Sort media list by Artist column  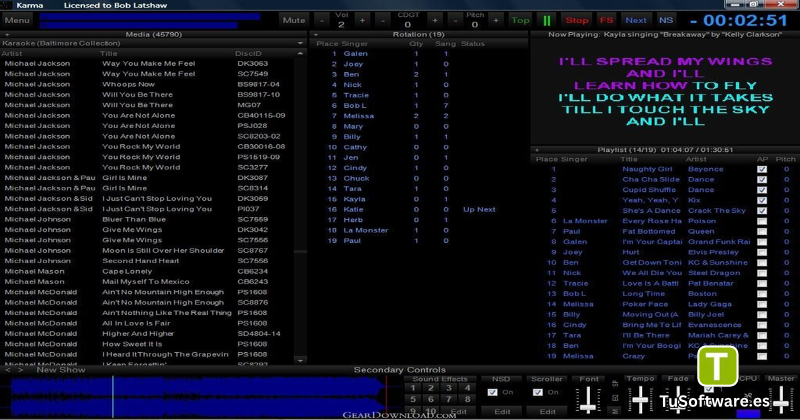[12, 54]
